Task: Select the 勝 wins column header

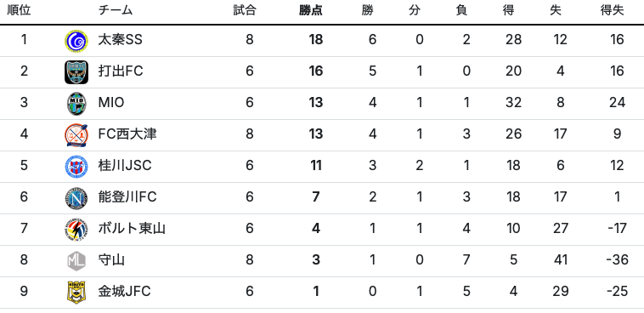Action: 368,11
